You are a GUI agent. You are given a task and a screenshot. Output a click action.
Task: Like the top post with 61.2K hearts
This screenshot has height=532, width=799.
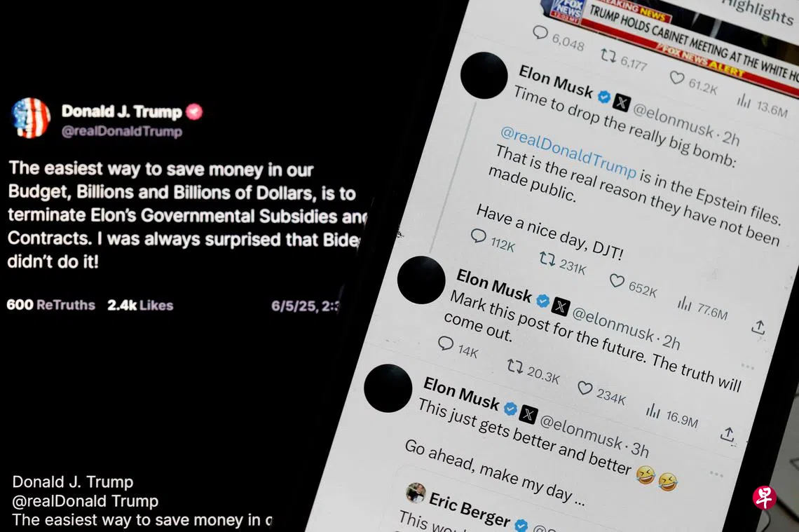677,78
